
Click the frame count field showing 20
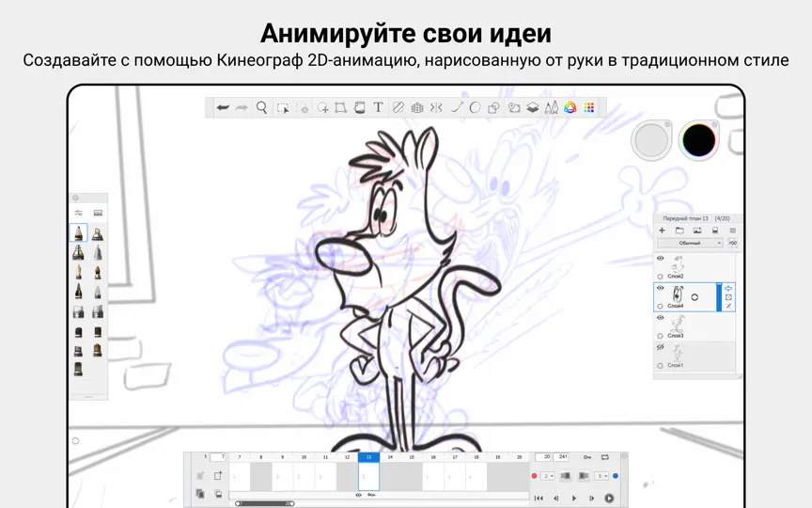pos(543,457)
